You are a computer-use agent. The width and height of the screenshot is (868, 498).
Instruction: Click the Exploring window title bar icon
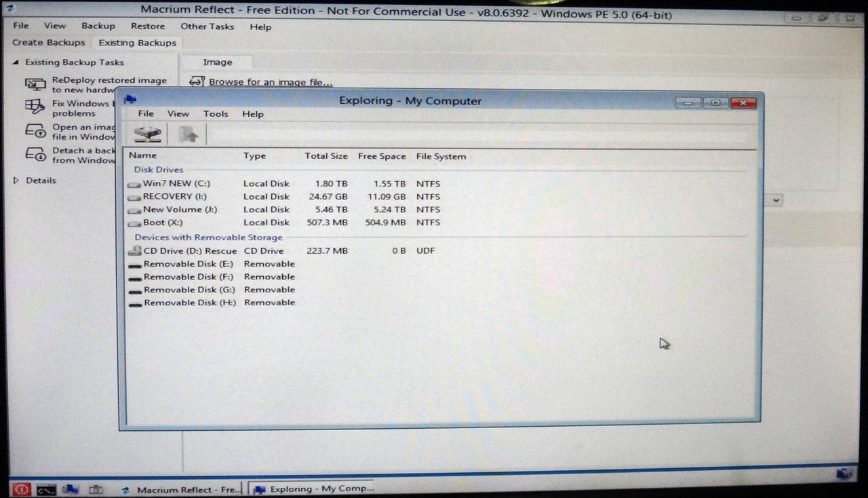coord(130,100)
